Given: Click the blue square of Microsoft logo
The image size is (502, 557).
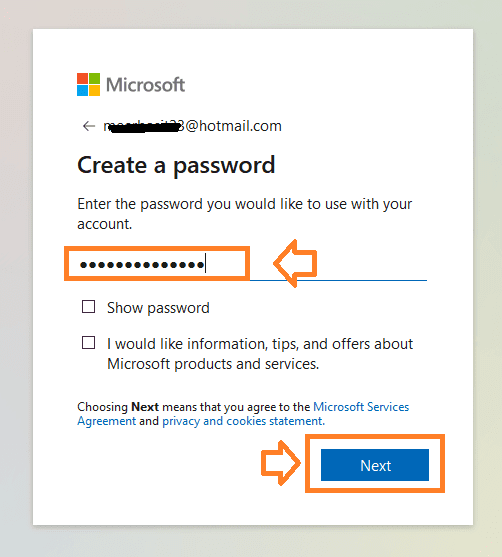Looking at the screenshot, I should (x=82, y=91).
